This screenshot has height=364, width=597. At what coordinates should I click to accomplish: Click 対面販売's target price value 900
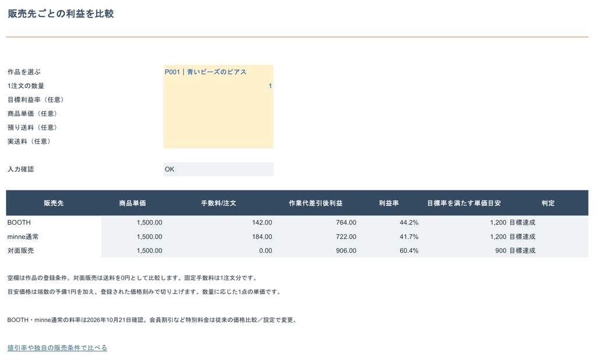(x=501, y=250)
